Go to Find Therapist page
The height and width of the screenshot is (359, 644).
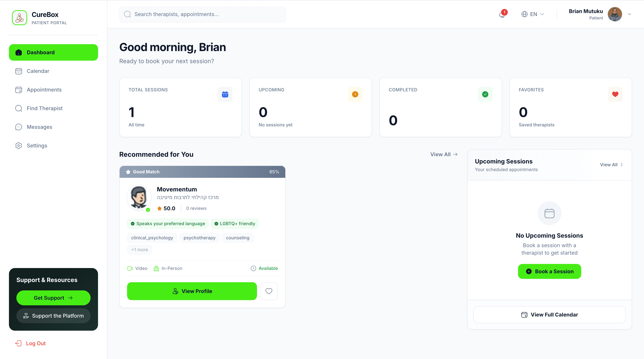pos(45,108)
